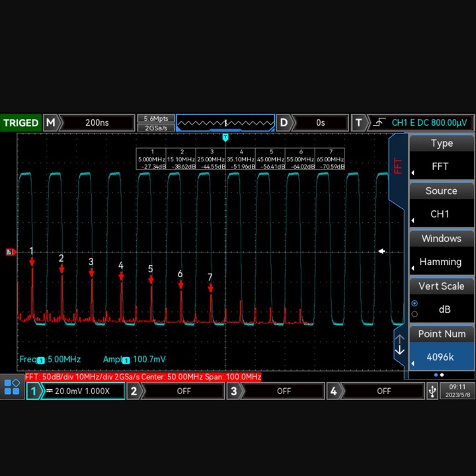Click the FFT 50dB/div status bar
The image size is (476, 476).
pos(143,377)
